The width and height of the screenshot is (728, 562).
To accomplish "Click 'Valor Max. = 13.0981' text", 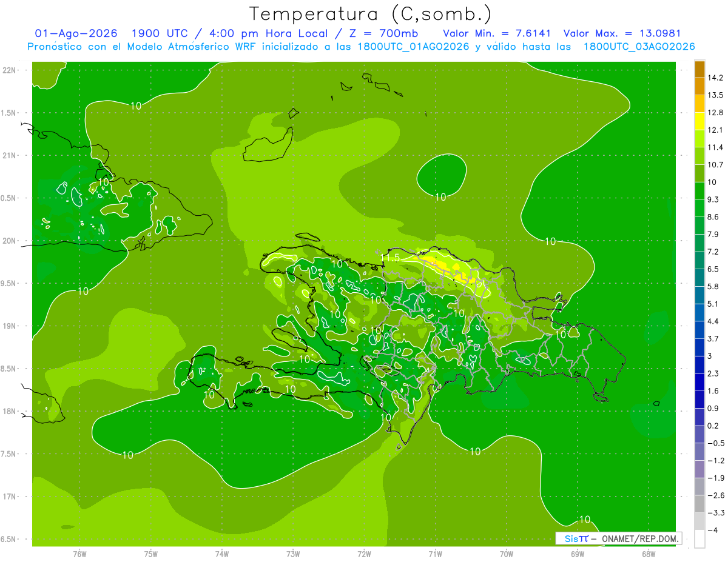I will 621,33.
